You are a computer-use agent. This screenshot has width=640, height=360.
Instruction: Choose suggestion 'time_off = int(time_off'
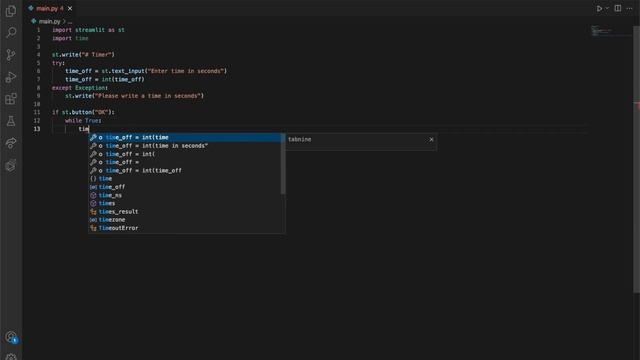[x=184, y=171]
